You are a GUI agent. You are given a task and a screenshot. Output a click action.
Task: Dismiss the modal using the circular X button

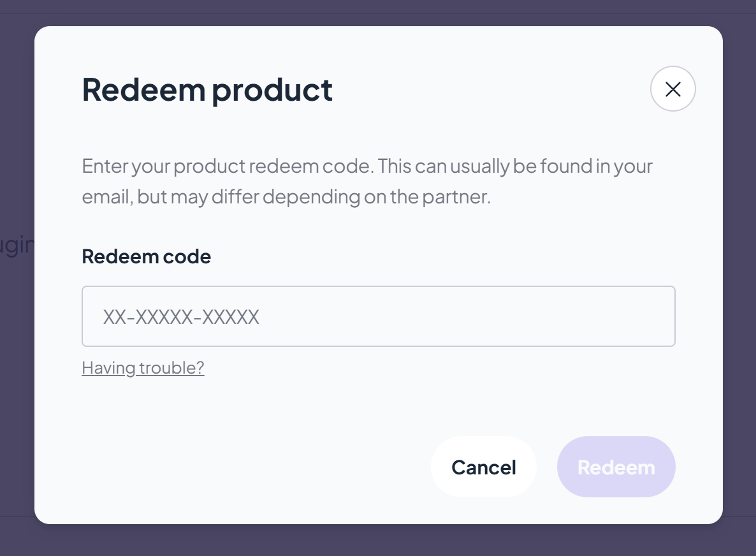pyautogui.click(x=672, y=89)
